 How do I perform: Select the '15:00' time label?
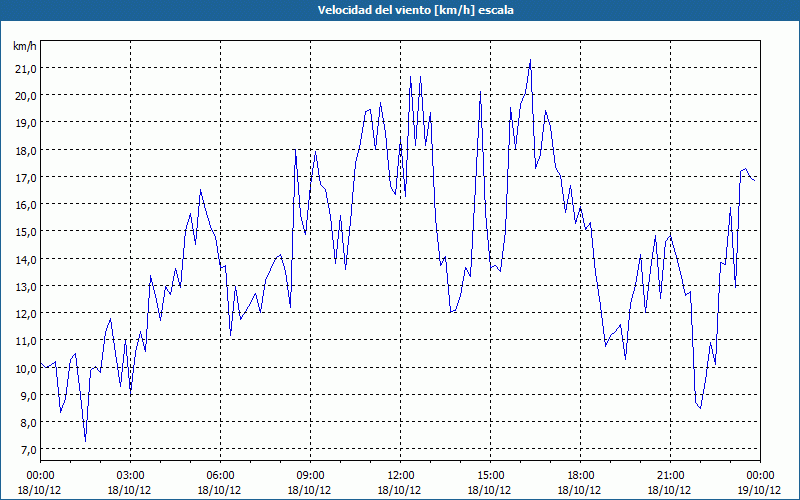coord(490,476)
